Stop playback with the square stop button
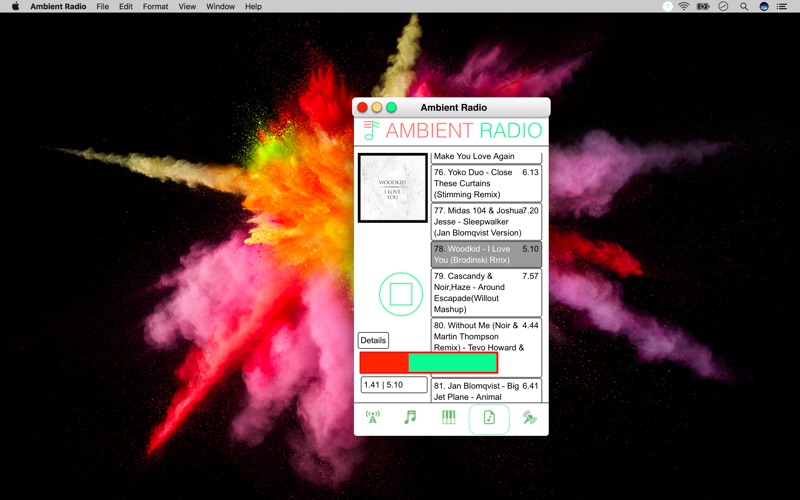The image size is (800, 500). (x=401, y=294)
